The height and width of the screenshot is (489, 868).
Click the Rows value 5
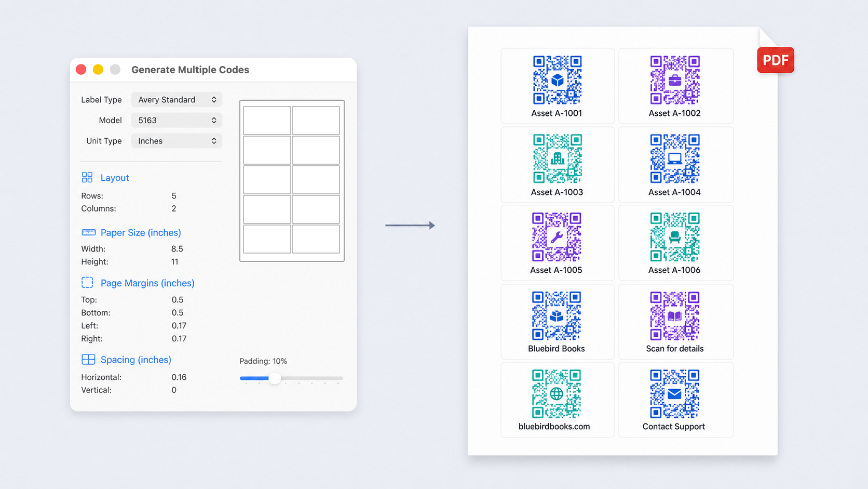(174, 196)
